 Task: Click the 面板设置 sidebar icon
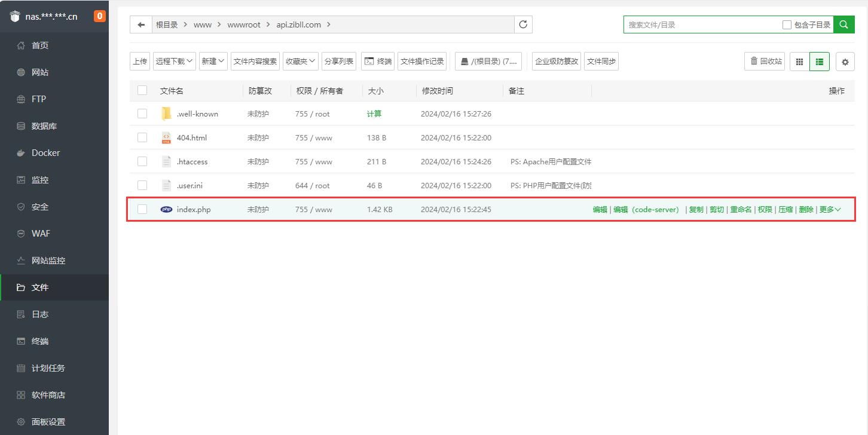pos(21,422)
